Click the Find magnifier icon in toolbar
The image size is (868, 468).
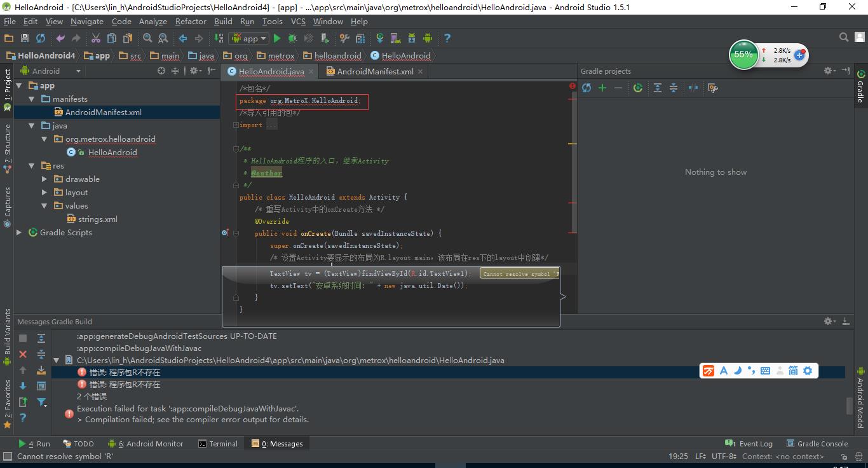[147, 38]
